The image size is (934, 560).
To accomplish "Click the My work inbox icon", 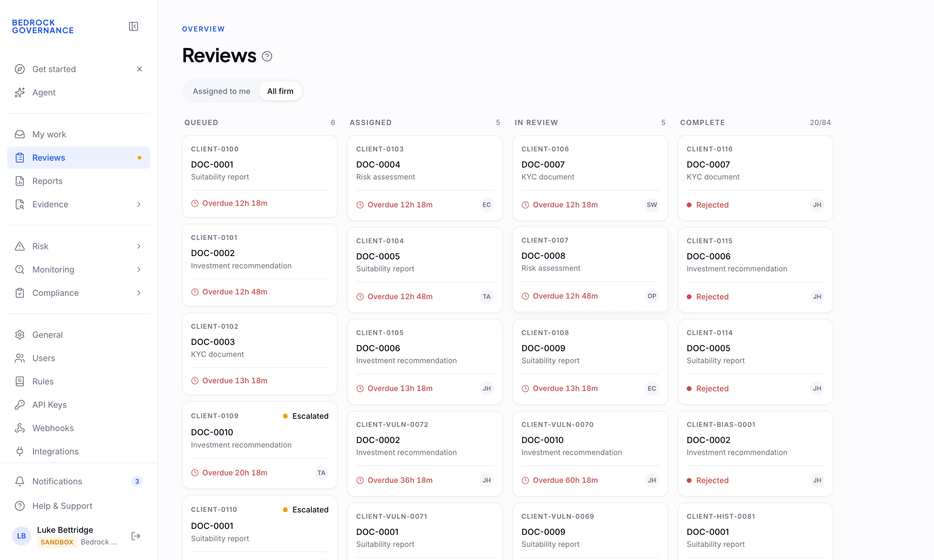I will point(20,134).
